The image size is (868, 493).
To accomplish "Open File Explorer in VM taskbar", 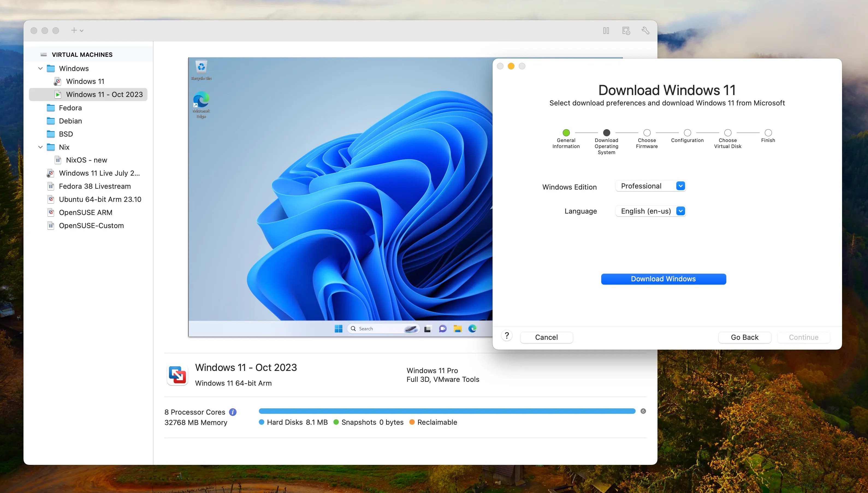I will (458, 329).
